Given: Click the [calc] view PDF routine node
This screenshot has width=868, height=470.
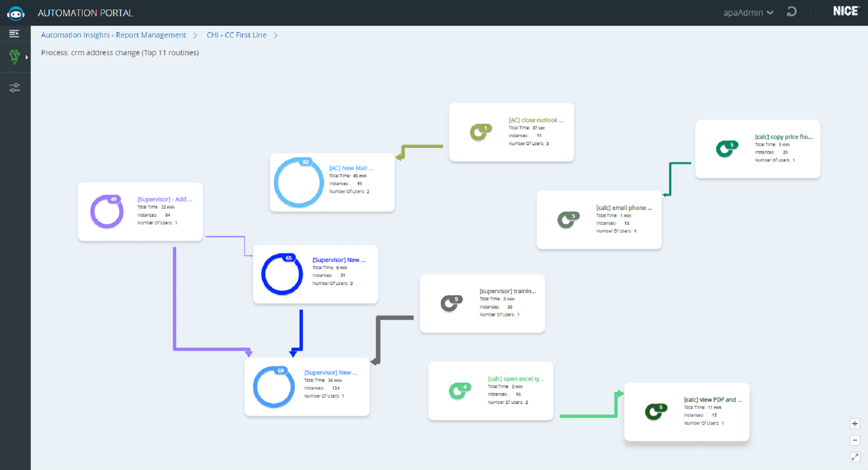Looking at the screenshot, I should point(687,412).
